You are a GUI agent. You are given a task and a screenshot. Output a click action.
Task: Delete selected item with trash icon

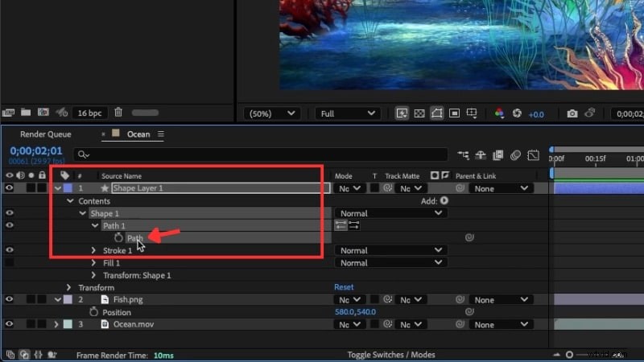(118, 112)
